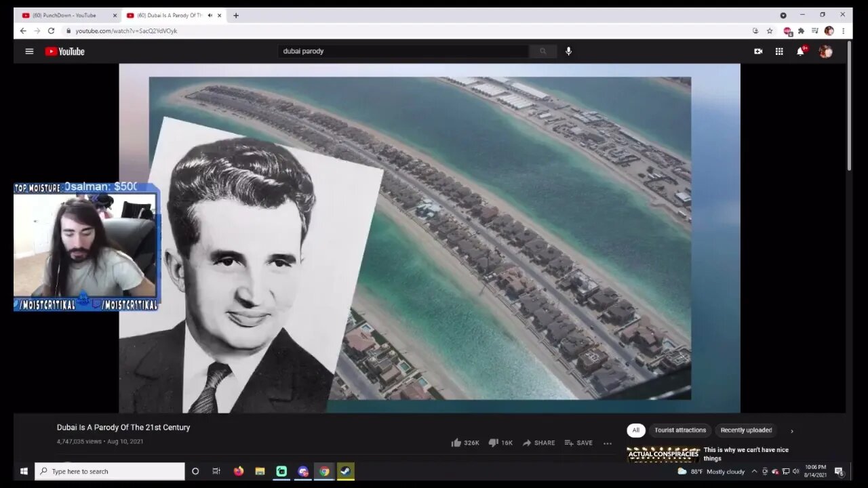Click the video title 'Dubai Is A Parody Of The 21st Century'

pyautogui.click(x=123, y=428)
